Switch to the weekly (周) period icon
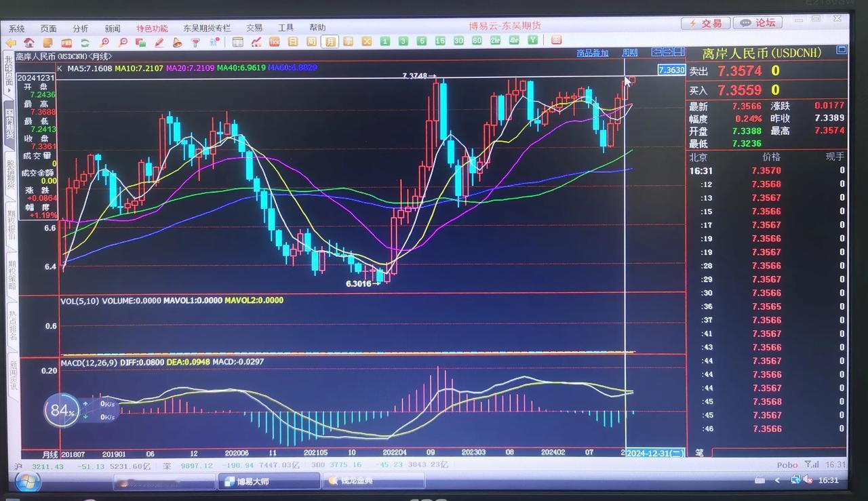This screenshot has width=868, height=501. 311,42
